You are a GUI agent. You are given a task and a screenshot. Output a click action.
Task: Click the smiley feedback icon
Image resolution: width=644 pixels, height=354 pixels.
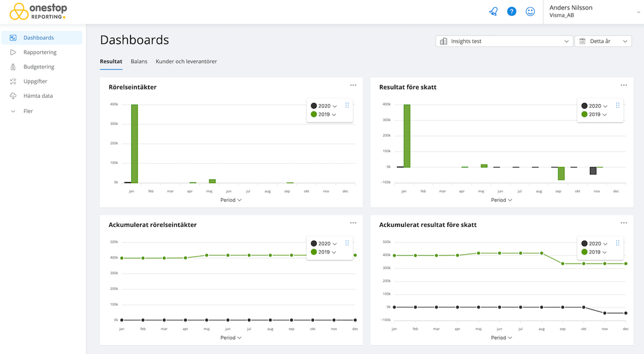click(530, 12)
